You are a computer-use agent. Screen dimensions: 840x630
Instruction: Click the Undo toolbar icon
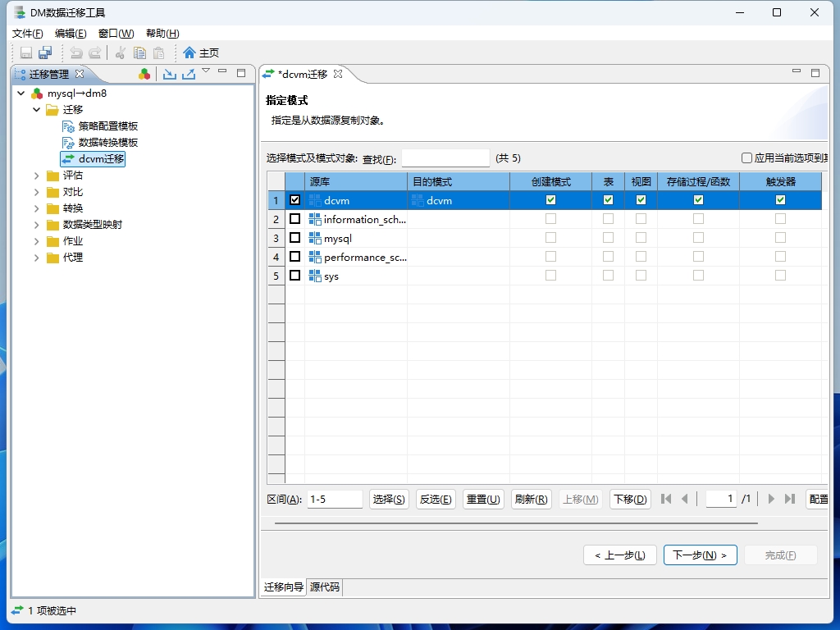[x=76, y=52]
